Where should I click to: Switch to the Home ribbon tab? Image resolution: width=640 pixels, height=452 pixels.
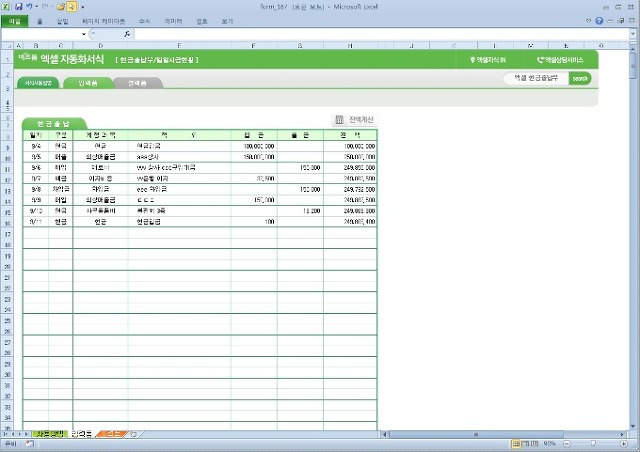coord(40,21)
